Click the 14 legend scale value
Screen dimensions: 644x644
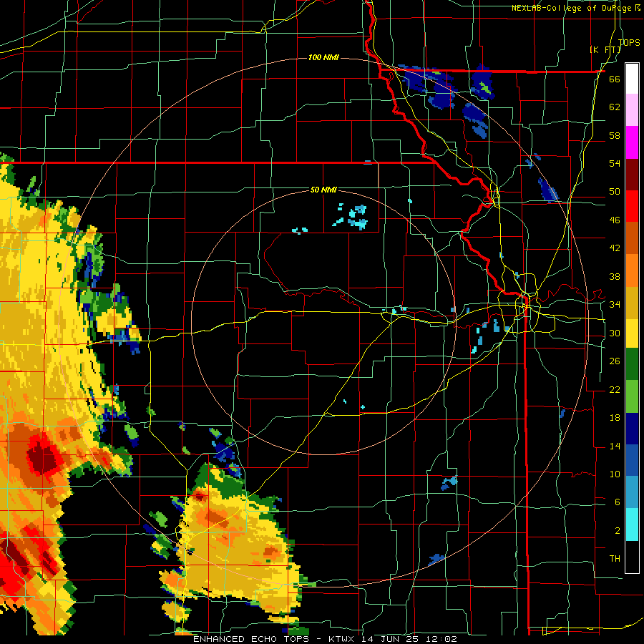(615, 446)
